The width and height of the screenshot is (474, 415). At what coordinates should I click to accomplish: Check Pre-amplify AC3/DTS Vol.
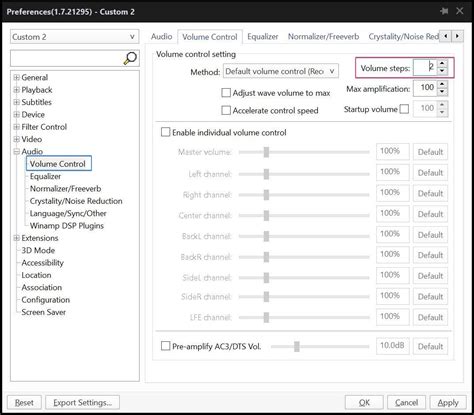[x=165, y=346]
